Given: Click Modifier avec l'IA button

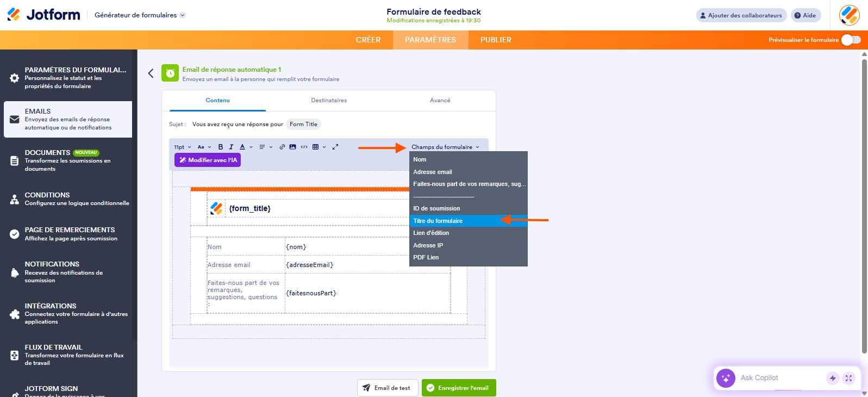Looking at the screenshot, I should click(x=208, y=160).
